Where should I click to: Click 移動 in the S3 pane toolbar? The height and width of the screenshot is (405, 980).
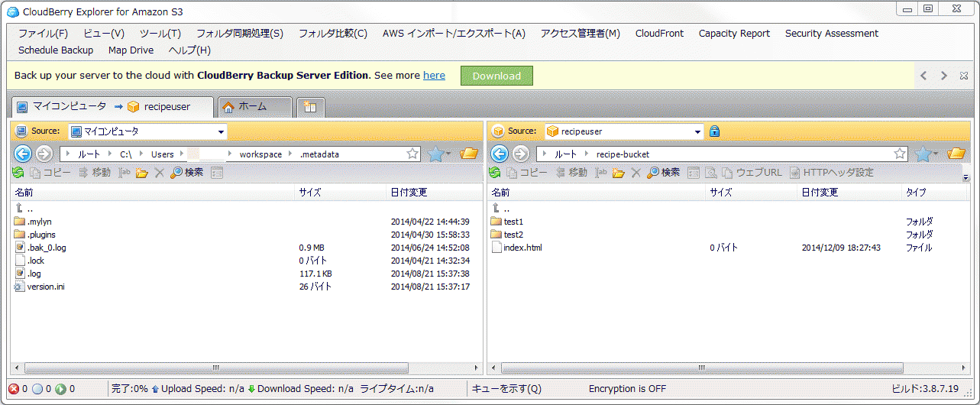[x=571, y=173]
